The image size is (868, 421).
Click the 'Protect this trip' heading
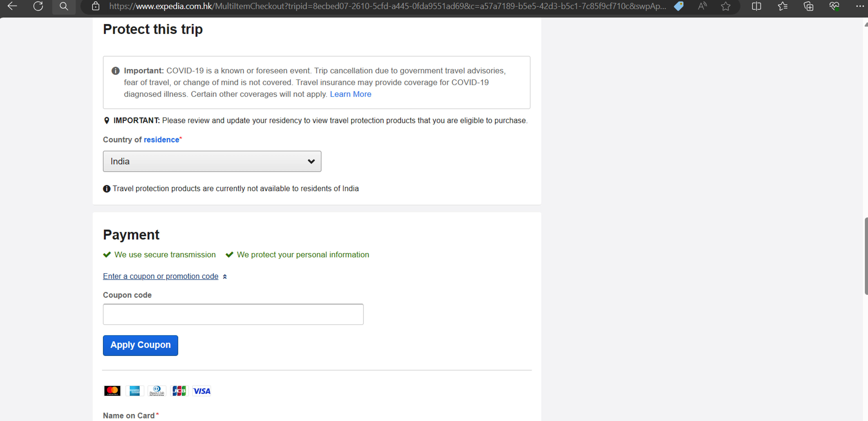click(x=153, y=29)
